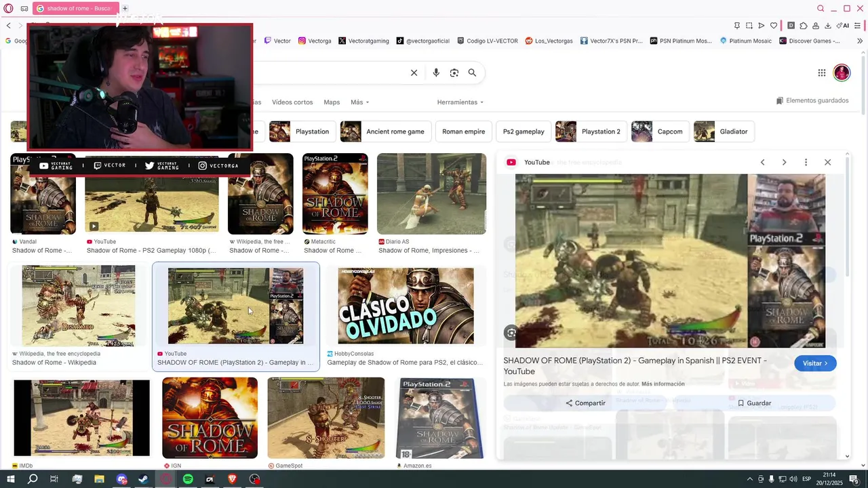
Task: Go to the next image in preview panel
Action: (784, 162)
